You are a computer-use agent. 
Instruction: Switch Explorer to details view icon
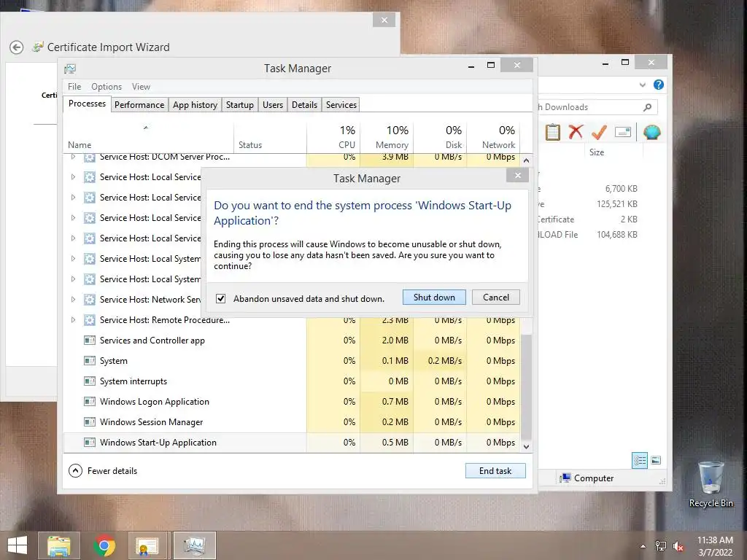point(640,460)
